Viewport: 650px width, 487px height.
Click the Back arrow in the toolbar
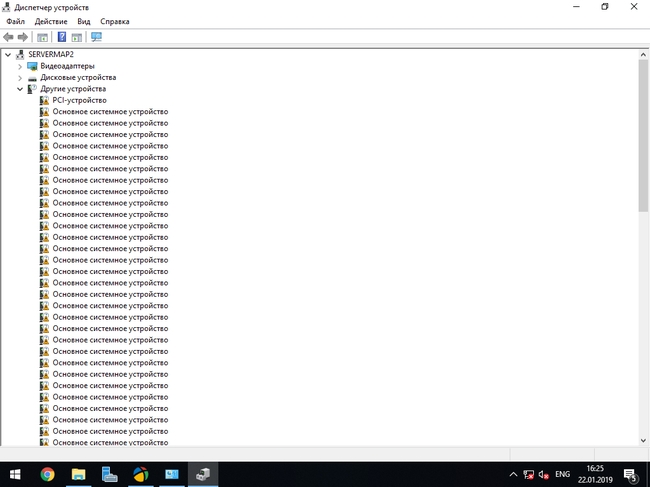coord(8,37)
